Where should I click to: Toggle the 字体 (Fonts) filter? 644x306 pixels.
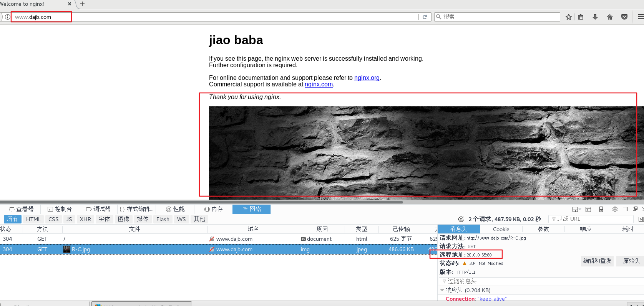click(x=104, y=219)
